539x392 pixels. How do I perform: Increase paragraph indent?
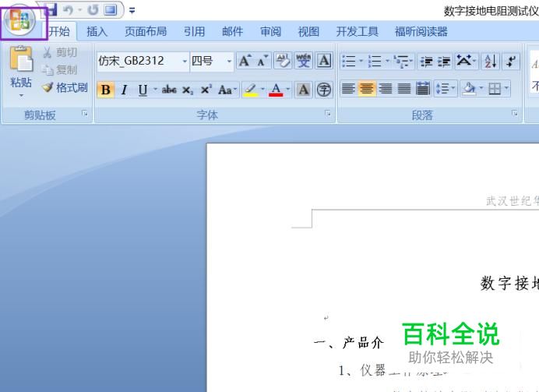(444, 62)
